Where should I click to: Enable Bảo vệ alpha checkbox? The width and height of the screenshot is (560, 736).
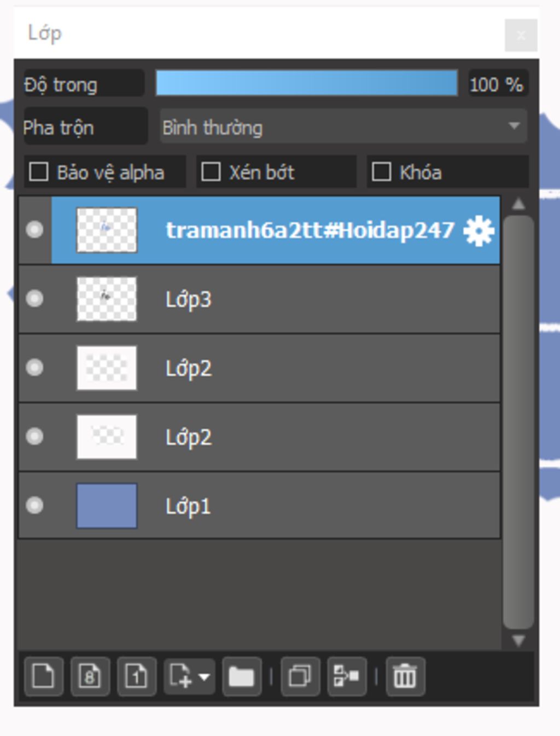click(x=39, y=172)
